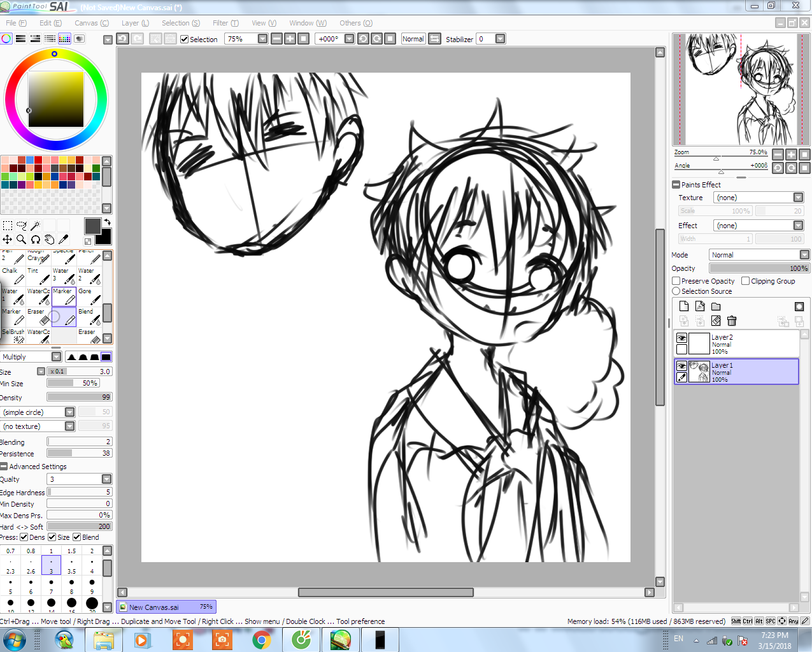This screenshot has height=652, width=812.
Task: Open the Stabilizer value dropdown
Action: [x=501, y=39]
